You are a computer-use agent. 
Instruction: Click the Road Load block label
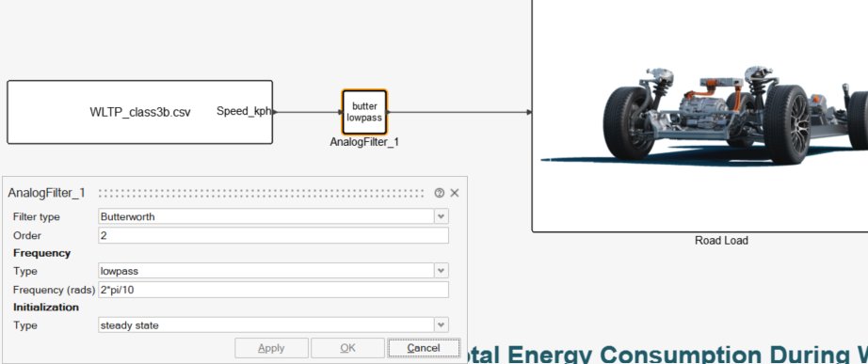(721, 241)
